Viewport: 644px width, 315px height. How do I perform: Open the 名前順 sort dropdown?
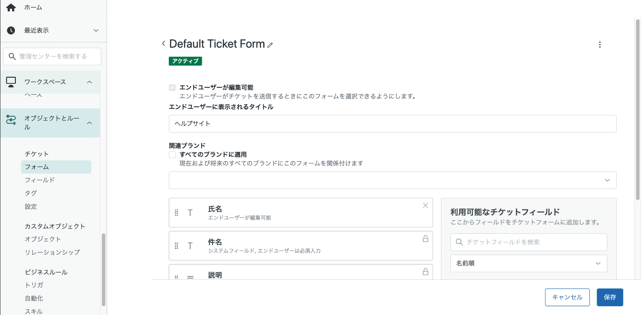pyautogui.click(x=528, y=263)
